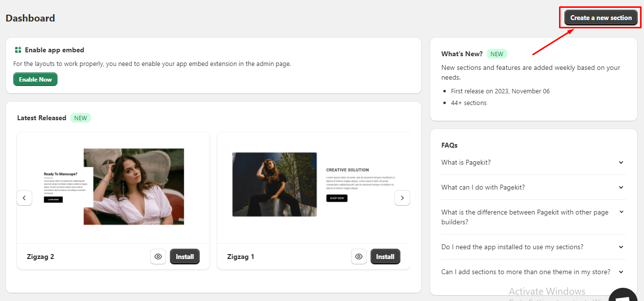The image size is (644, 301).
Task: Click the NEW badge beside What's New
Action: [x=497, y=54]
